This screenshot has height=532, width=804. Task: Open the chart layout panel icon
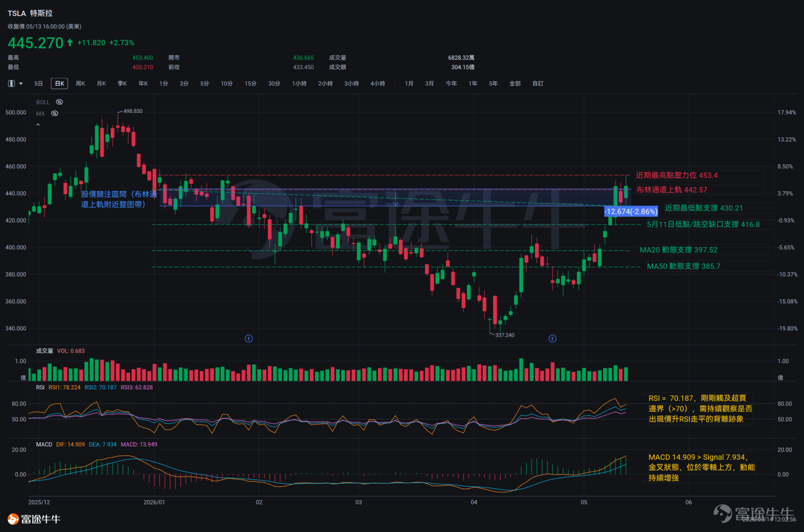11,83
